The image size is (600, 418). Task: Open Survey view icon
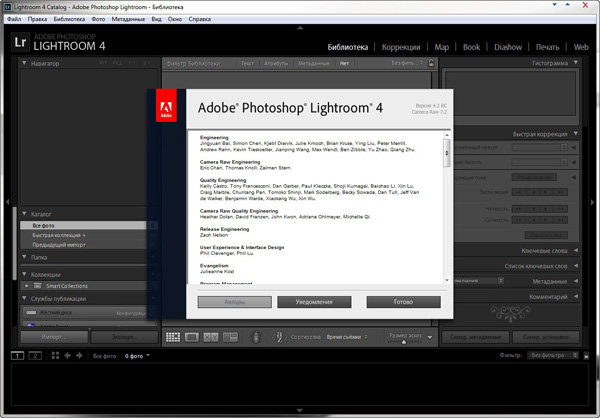pos(229,338)
